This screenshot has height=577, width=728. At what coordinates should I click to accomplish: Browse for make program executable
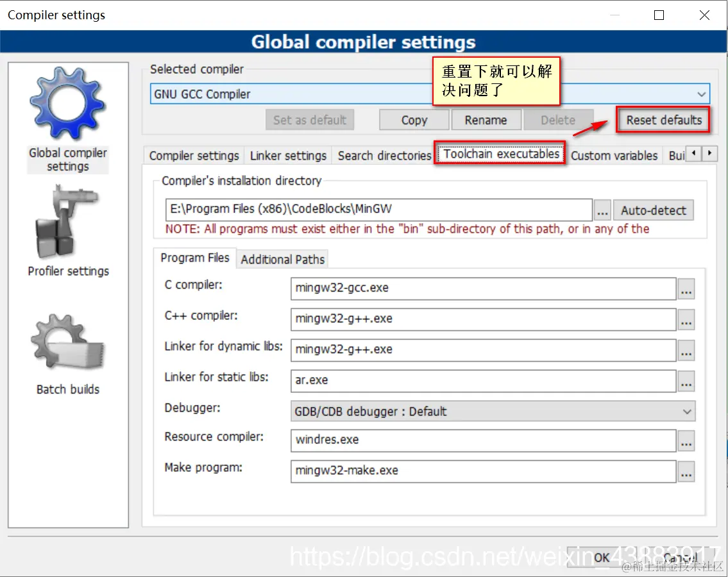pos(686,471)
